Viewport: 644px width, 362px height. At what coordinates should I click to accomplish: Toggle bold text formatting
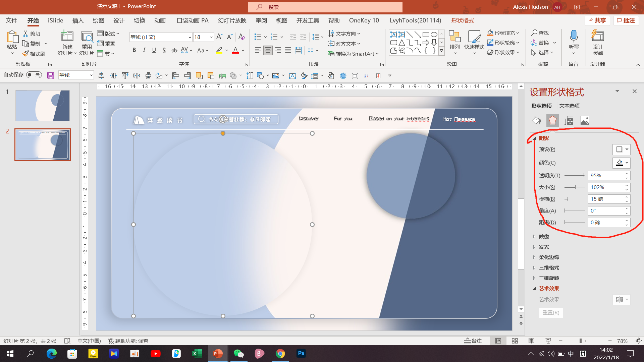point(134,50)
